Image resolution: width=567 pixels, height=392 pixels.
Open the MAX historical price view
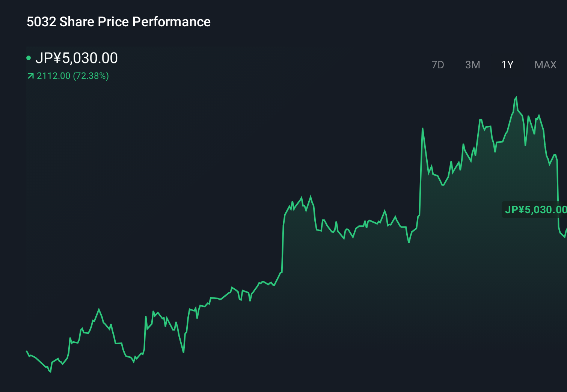545,65
